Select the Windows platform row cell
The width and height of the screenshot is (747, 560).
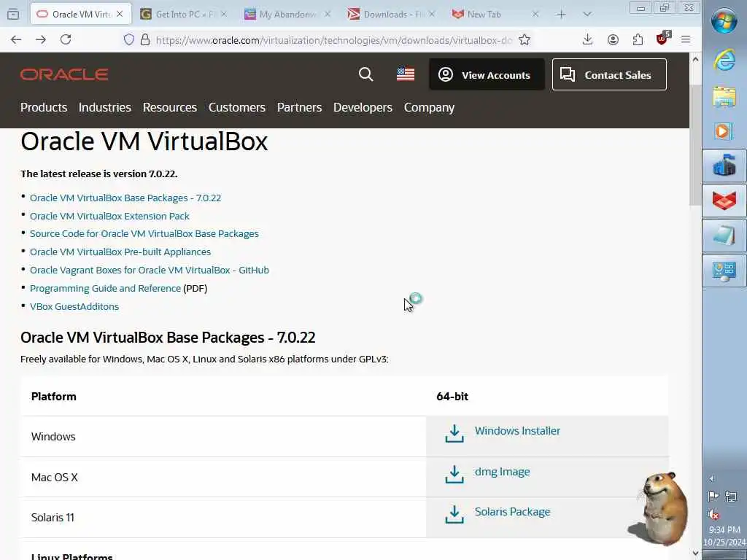click(x=223, y=437)
